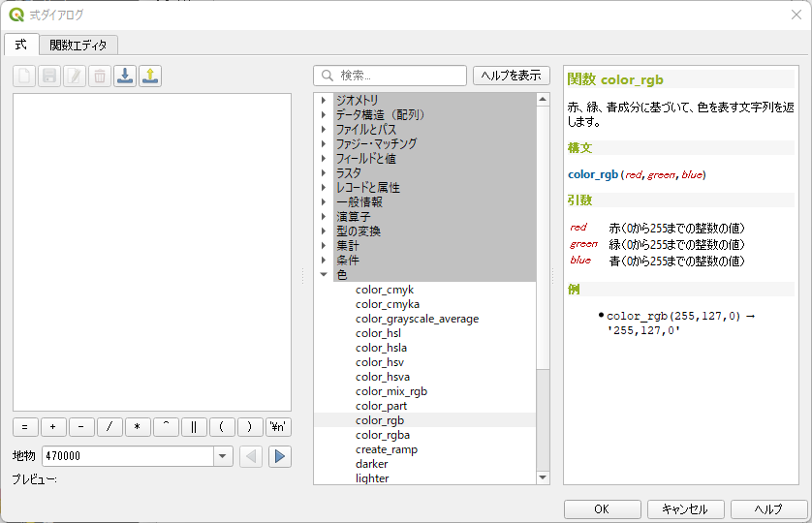Click the delete expression trash icon
Viewport: 812px width, 523px height.
(x=100, y=76)
